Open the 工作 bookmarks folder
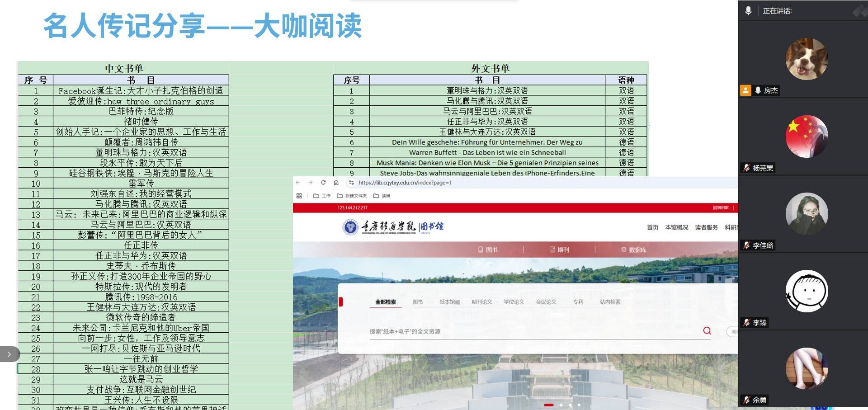 pos(322,196)
